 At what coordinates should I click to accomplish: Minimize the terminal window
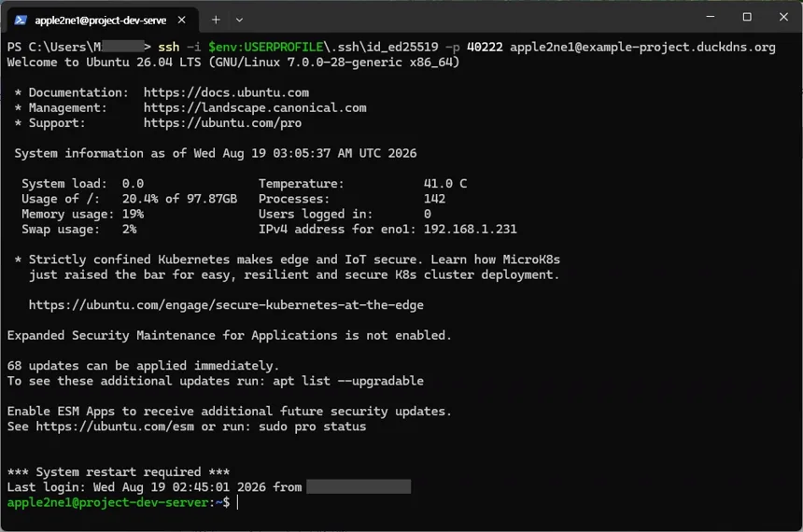point(711,17)
